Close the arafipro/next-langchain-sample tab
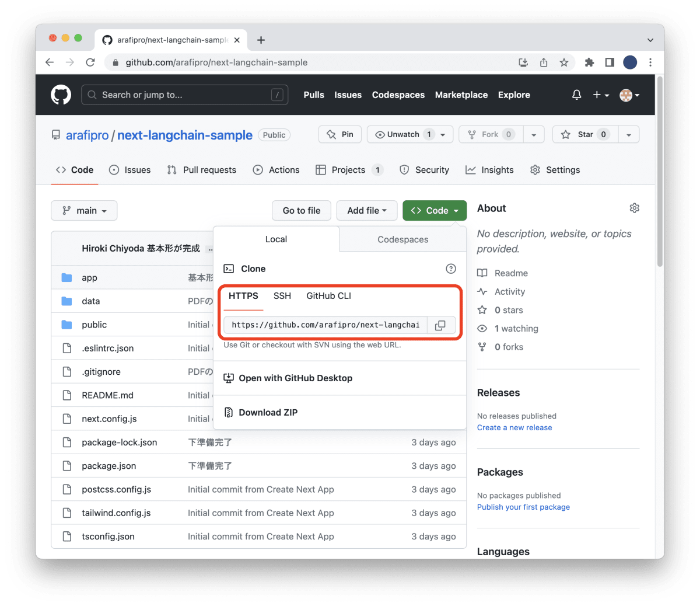The height and width of the screenshot is (606, 700). point(237,40)
